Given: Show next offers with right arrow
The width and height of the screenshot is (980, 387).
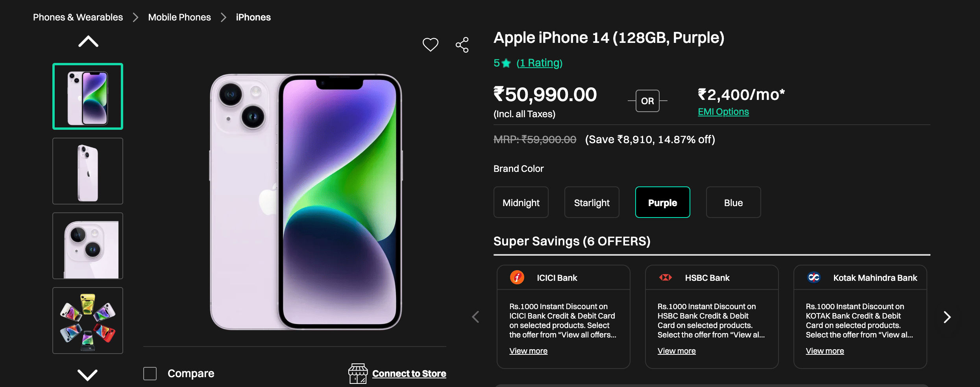Looking at the screenshot, I should coord(947,317).
